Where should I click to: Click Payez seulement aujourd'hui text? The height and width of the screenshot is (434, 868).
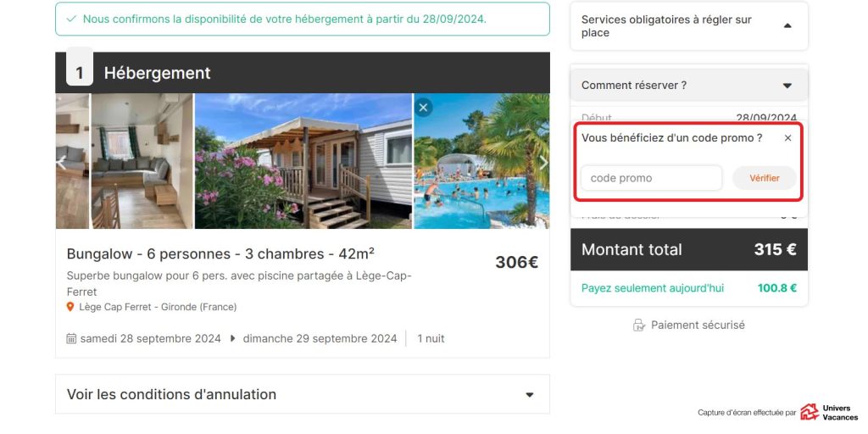coord(653,288)
